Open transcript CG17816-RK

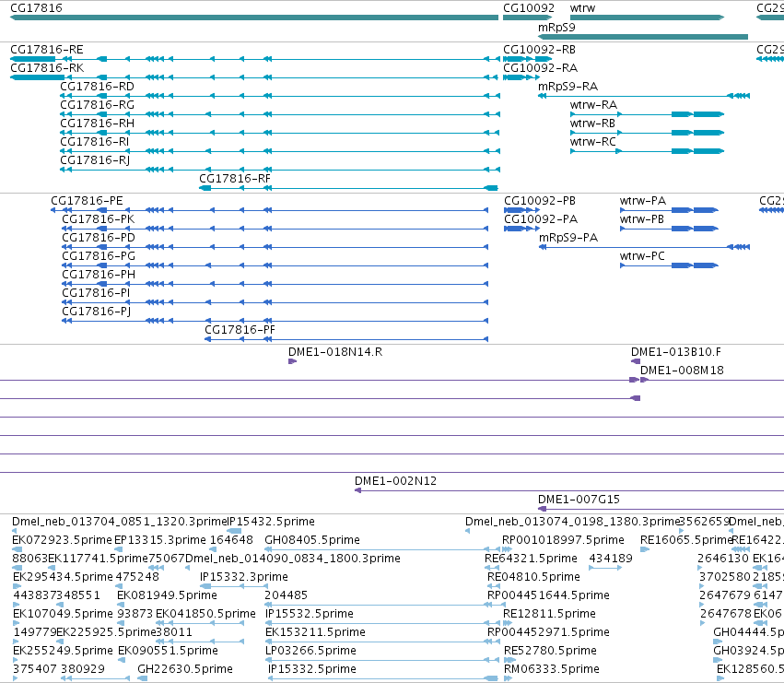click(47, 68)
